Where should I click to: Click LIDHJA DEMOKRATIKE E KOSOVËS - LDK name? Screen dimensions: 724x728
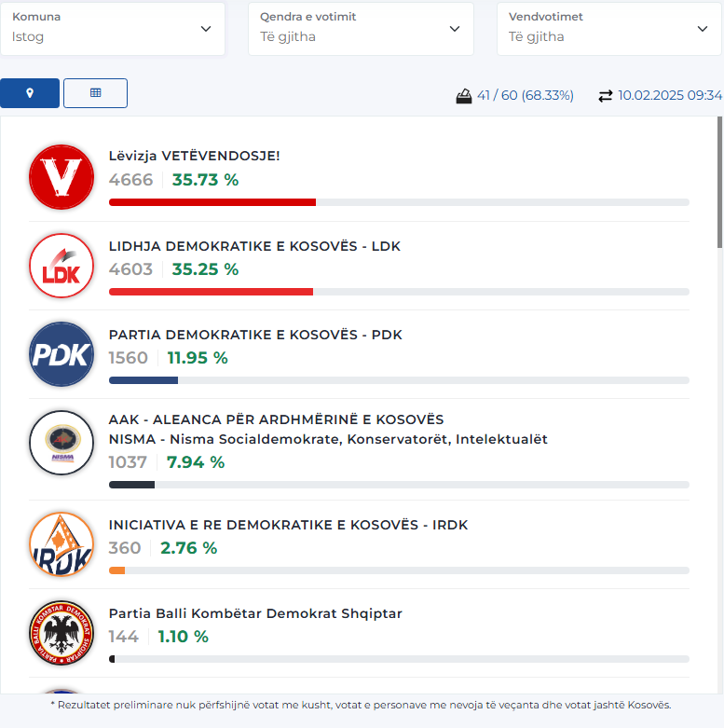click(x=254, y=245)
